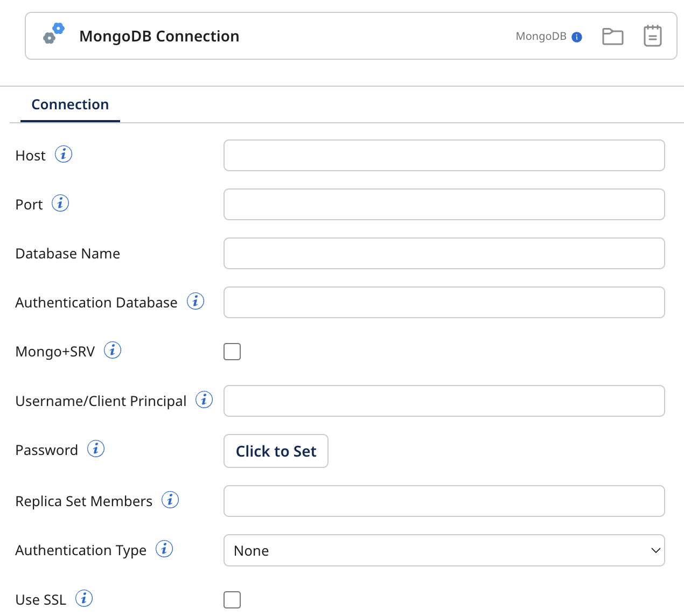Image resolution: width=684 pixels, height=616 pixels.
Task: Click the clipboard icon in the header
Action: coord(652,35)
